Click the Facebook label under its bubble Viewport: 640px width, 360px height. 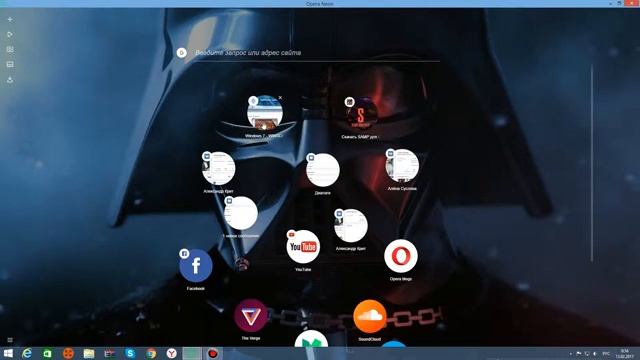coord(196,289)
